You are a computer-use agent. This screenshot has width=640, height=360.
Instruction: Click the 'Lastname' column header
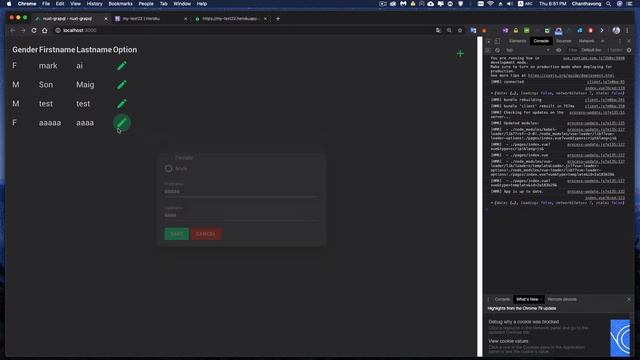click(94, 50)
